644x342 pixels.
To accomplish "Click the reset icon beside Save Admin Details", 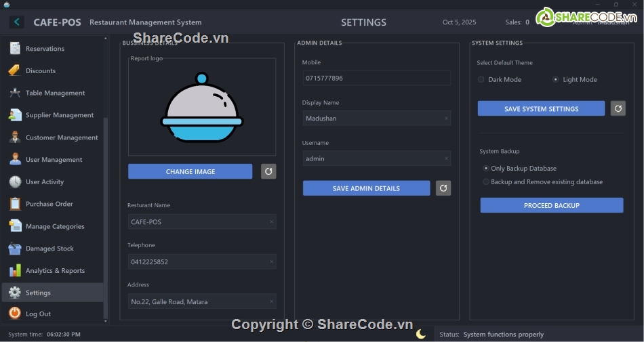I will pyautogui.click(x=443, y=188).
